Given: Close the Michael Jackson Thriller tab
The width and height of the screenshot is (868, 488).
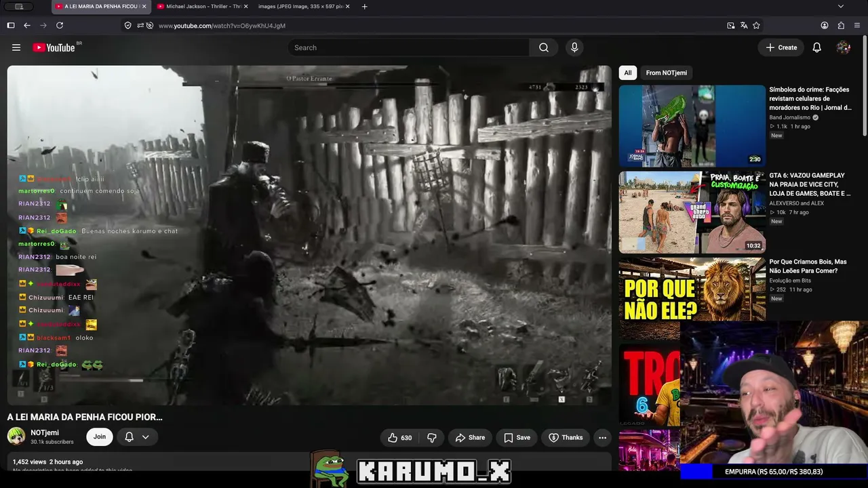Looking at the screenshot, I should 245,6.
